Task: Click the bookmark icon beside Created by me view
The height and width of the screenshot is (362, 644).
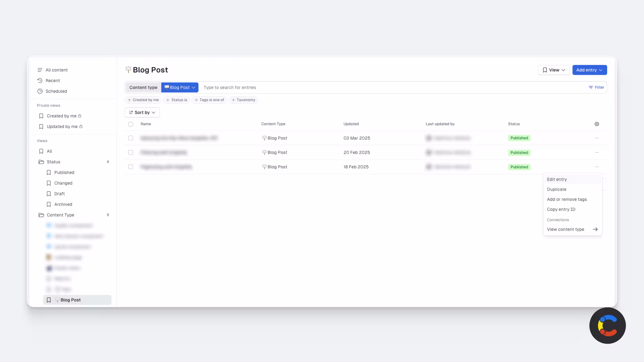Action: [41, 116]
